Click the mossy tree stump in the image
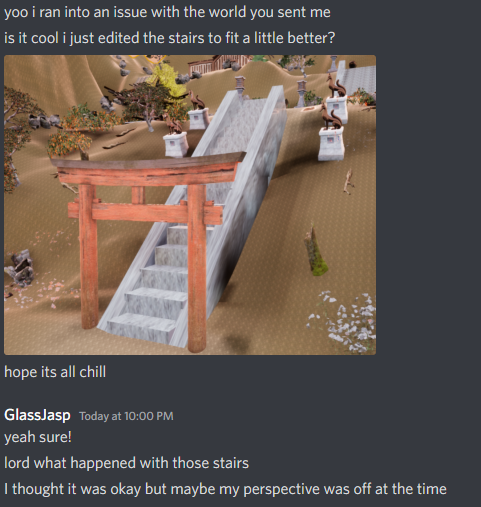 pyautogui.click(x=315, y=250)
